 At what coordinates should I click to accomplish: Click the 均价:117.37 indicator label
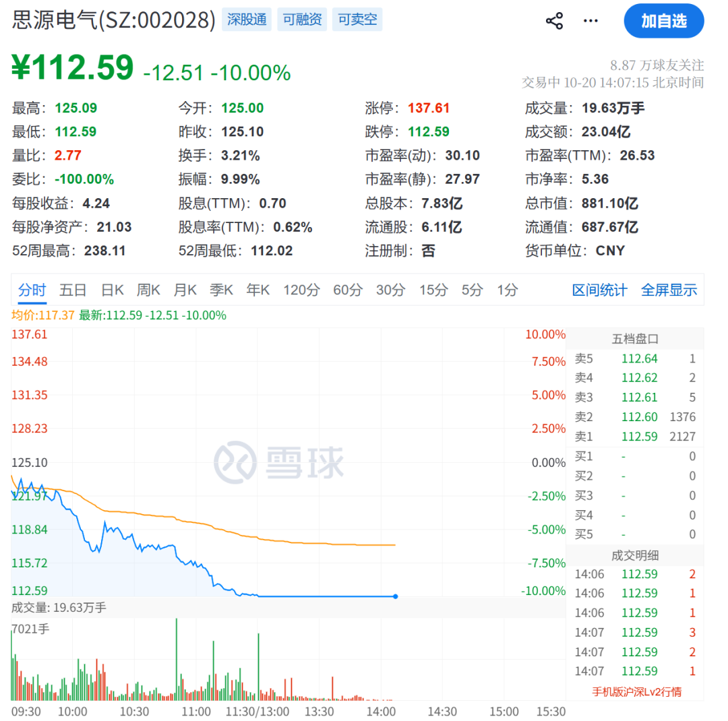point(42,315)
